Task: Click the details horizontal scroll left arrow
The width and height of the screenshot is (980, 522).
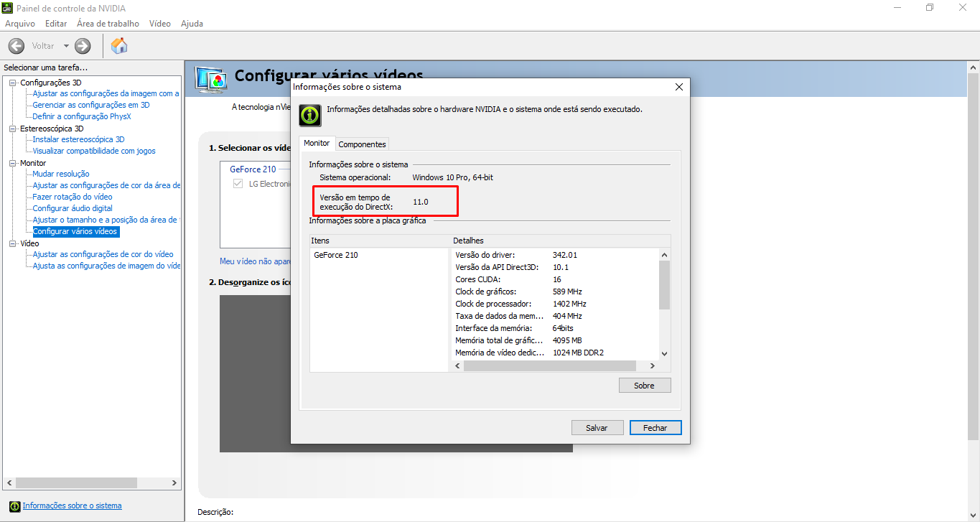Action: (457, 366)
